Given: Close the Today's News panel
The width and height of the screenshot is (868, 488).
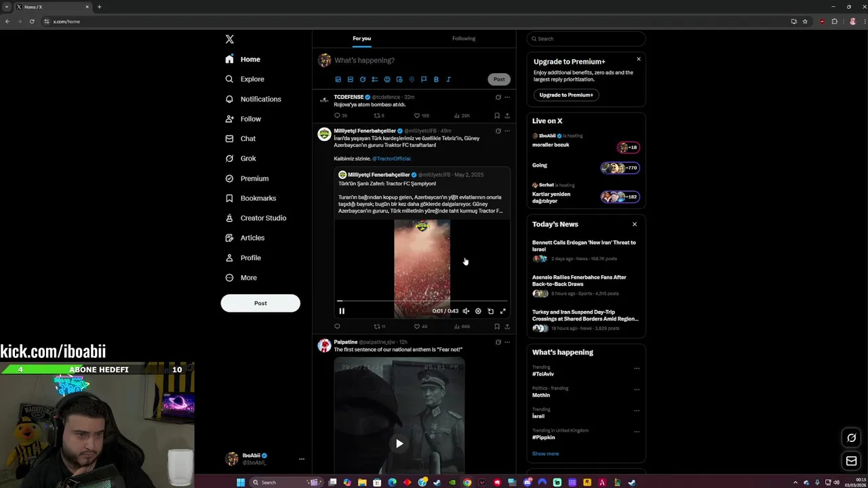Looking at the screenshot, I should tap(635, 224).
